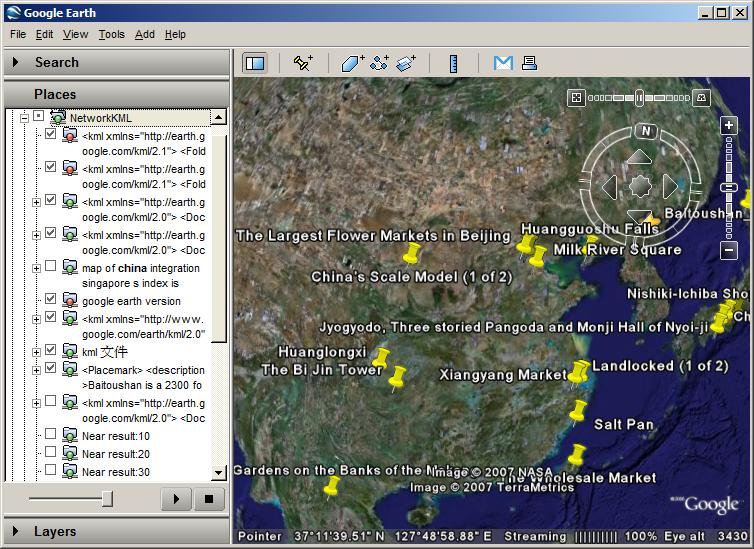Click the email envelope icon
The height and width of the screenshot is (549, 754).
(x=503, y=63)
